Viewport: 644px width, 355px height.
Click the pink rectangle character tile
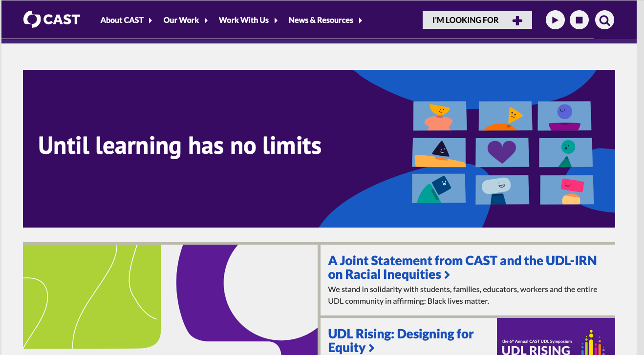[567, 189]
